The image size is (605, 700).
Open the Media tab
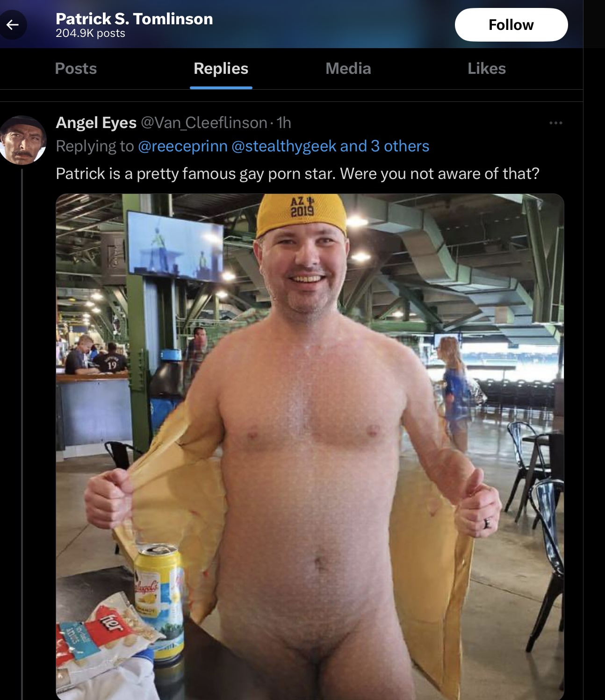point(348,69)
